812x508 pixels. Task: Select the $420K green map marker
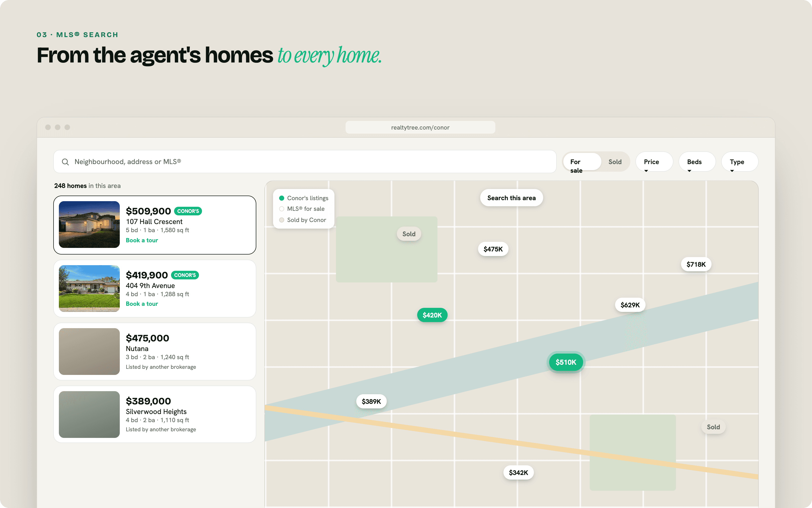[432, 315]
